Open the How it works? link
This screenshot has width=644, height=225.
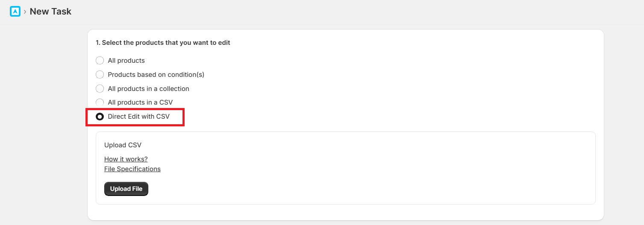tap(126, 159)
